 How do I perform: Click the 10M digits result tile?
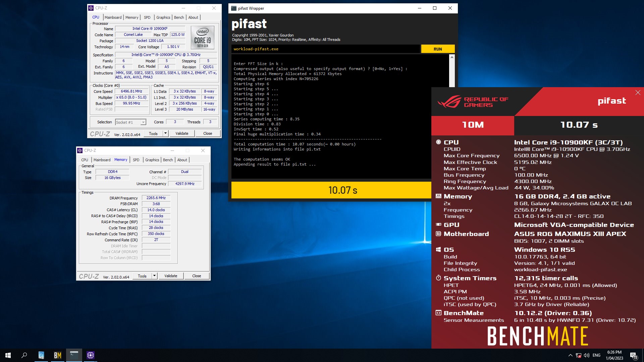pos(473,125)
